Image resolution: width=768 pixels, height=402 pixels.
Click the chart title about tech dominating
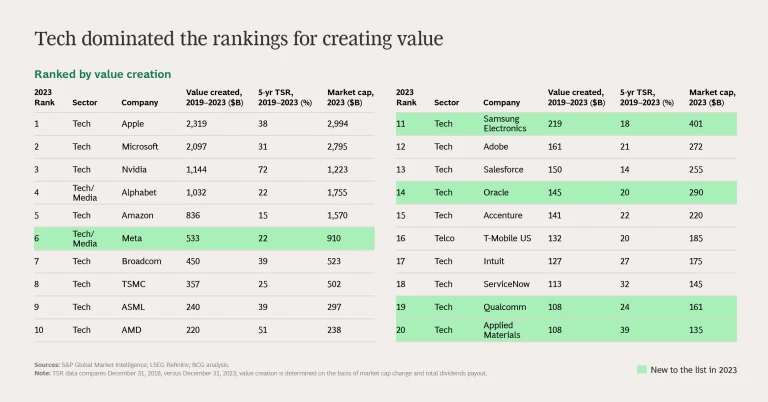click(239, 39)
